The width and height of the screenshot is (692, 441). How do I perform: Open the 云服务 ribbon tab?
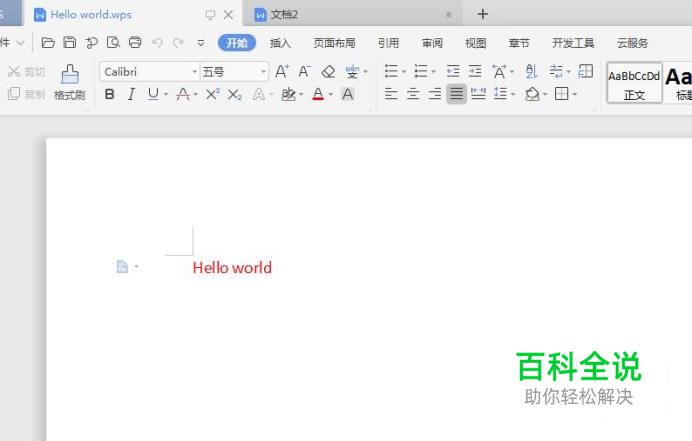pyautogui.click(x=632, y=43)
